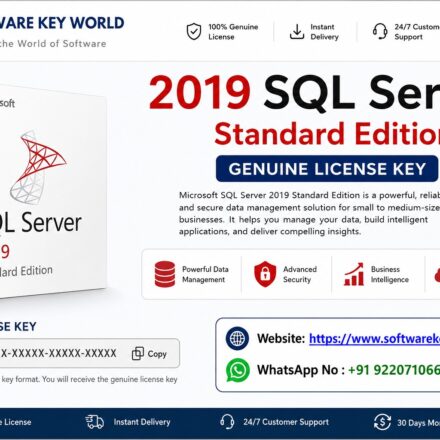Click the headset support icon at top
The width and height of the screenshot is (440, 440).
(x=380, y=31)
